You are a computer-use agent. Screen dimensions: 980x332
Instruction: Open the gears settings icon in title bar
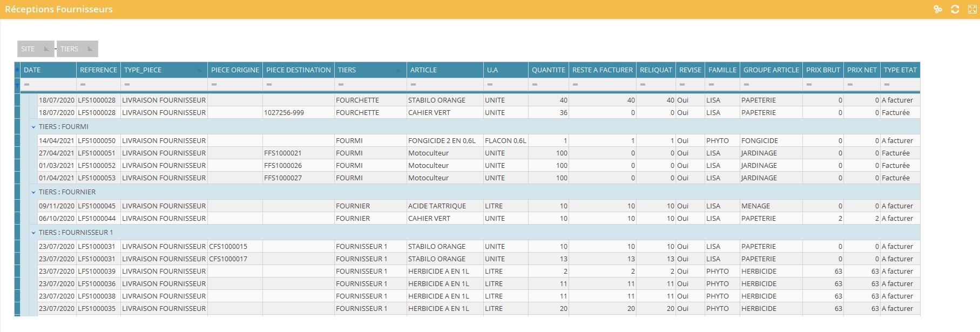click(938, 9)
